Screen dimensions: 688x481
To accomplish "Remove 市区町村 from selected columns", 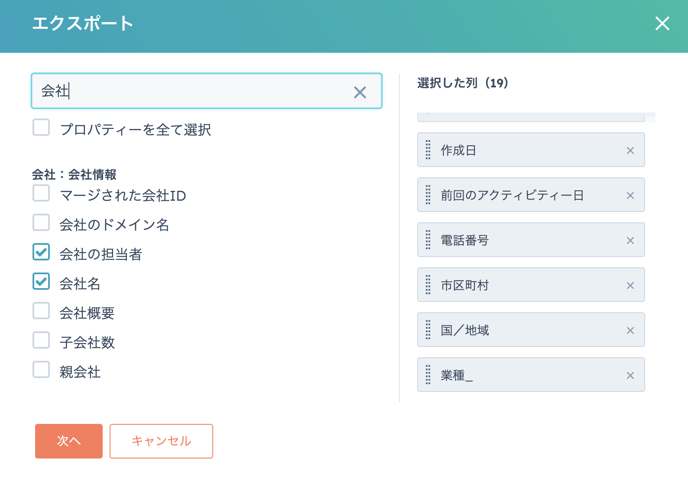I will click(x=630, y=286).
